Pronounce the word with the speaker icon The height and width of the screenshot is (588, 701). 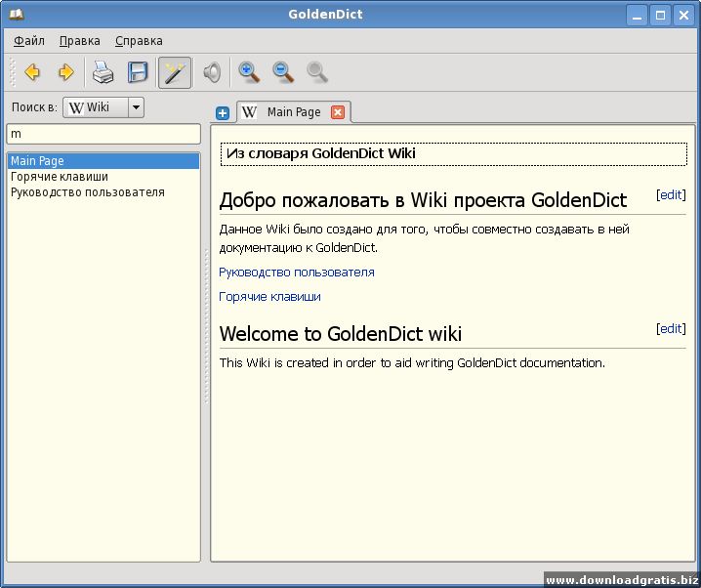coord(212,72)
